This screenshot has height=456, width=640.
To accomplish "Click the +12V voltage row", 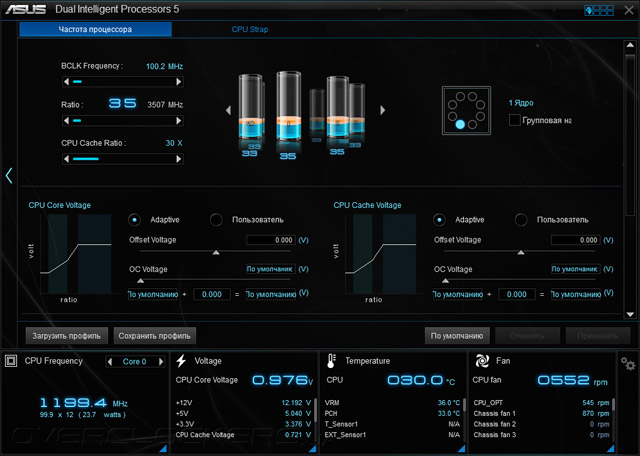I will tap(243, 403).
